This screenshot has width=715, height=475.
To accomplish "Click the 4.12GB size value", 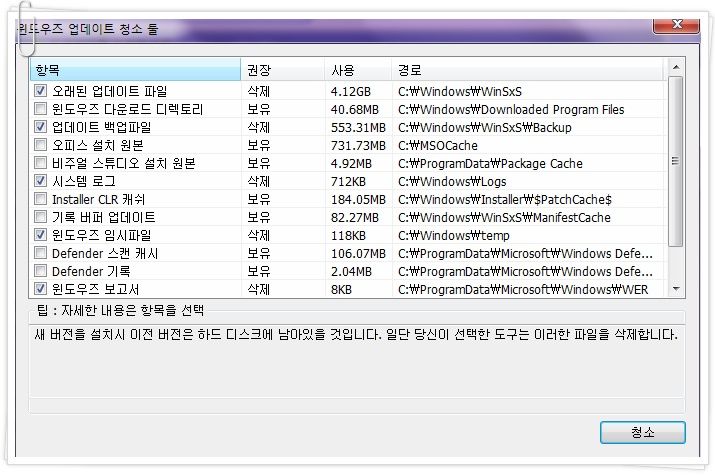I will pos(351,92).
